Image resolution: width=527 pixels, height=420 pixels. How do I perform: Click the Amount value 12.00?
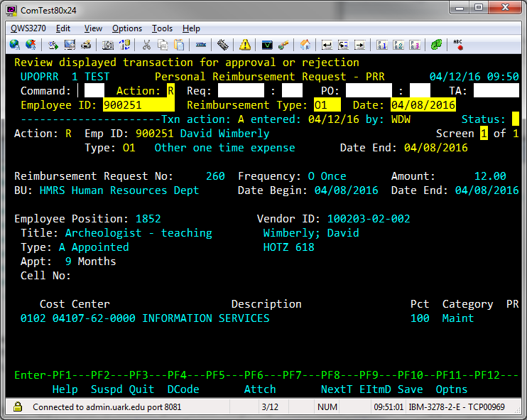point(490,176)
